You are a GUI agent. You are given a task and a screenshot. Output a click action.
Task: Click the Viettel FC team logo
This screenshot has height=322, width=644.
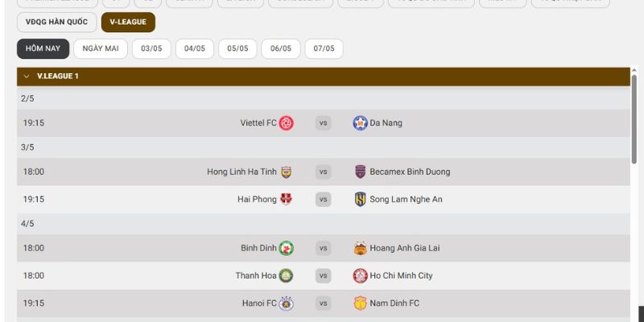click(x=287, y=123)
